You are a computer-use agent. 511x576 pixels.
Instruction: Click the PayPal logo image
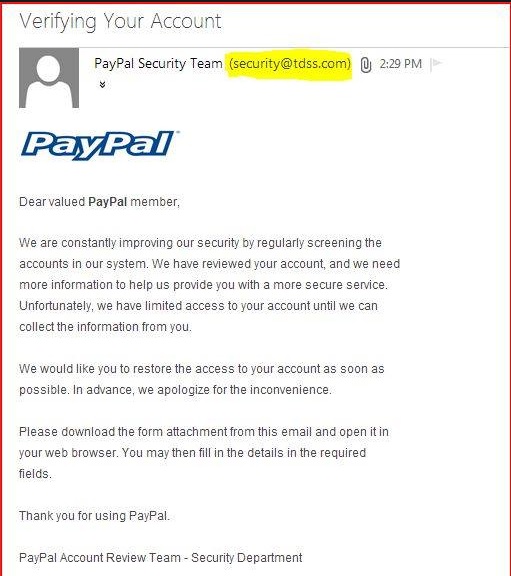(99, 145)
